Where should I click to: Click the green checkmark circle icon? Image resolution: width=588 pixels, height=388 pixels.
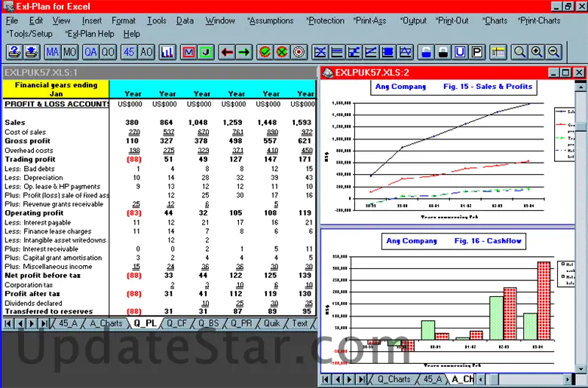click(x=265, y=52)
